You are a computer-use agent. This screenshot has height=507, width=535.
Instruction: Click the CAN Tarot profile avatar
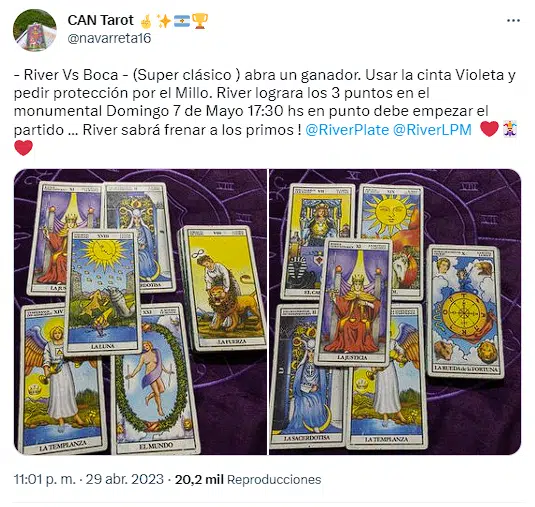tap(35, 30)
